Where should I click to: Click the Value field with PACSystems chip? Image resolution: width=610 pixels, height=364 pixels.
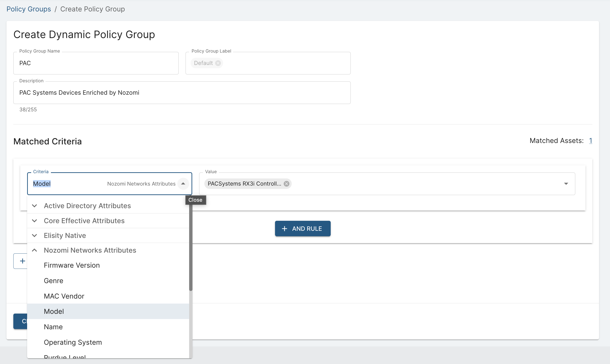387,184
